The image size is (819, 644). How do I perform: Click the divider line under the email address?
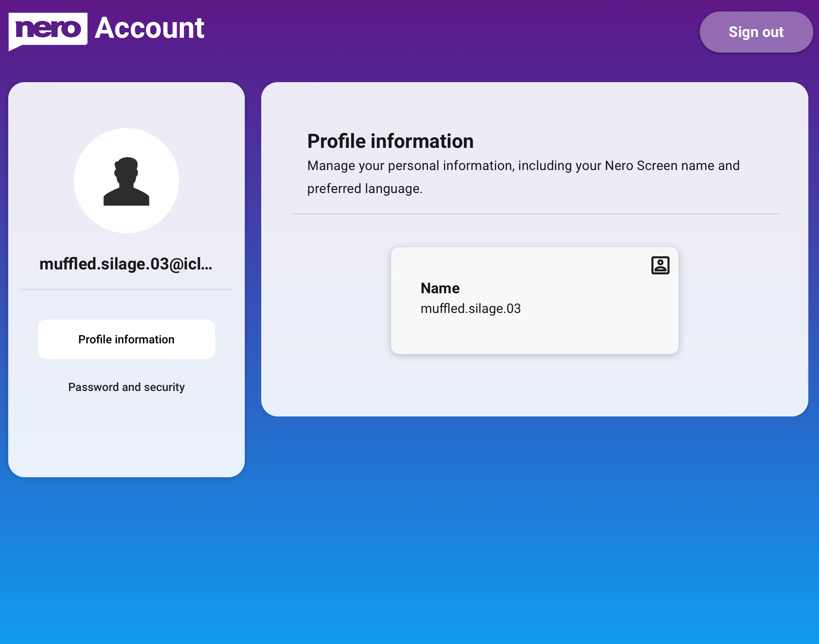127,290
